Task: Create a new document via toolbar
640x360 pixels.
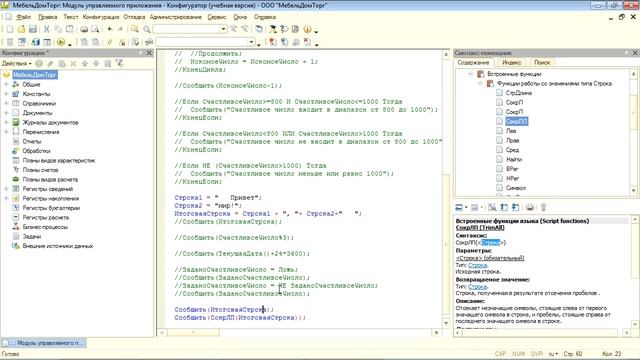Action: pos(10,29)
